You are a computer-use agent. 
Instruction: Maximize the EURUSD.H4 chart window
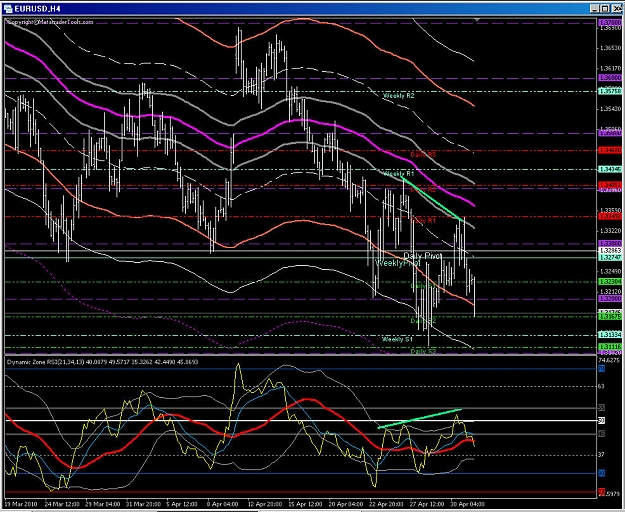pyautogui.click(x=605, y=8)
